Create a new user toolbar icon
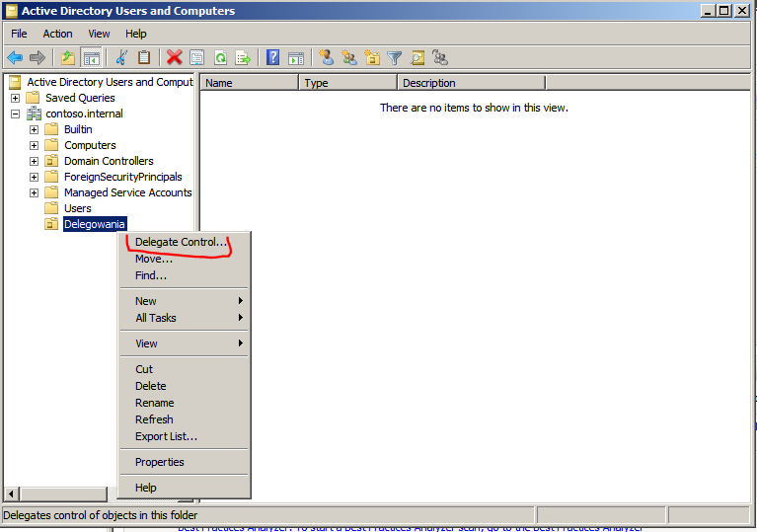This screenshot has width=757, height=532. pos(327,58)
